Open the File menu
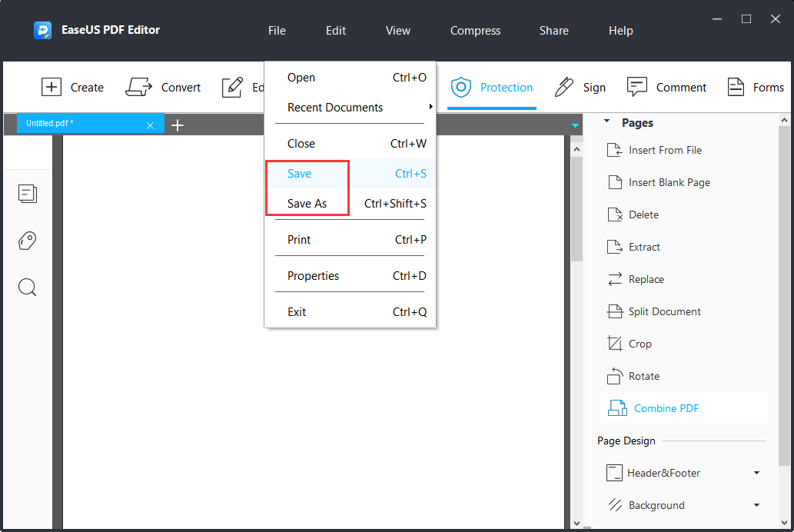This screenshot has width=794, height=532. (277, 31)
